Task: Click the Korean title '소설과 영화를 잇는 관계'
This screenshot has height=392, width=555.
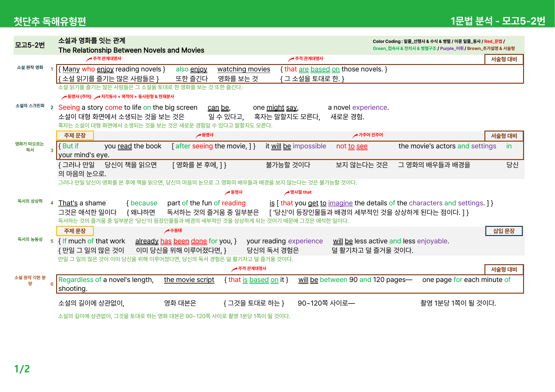Action: [x=92, y=40]
